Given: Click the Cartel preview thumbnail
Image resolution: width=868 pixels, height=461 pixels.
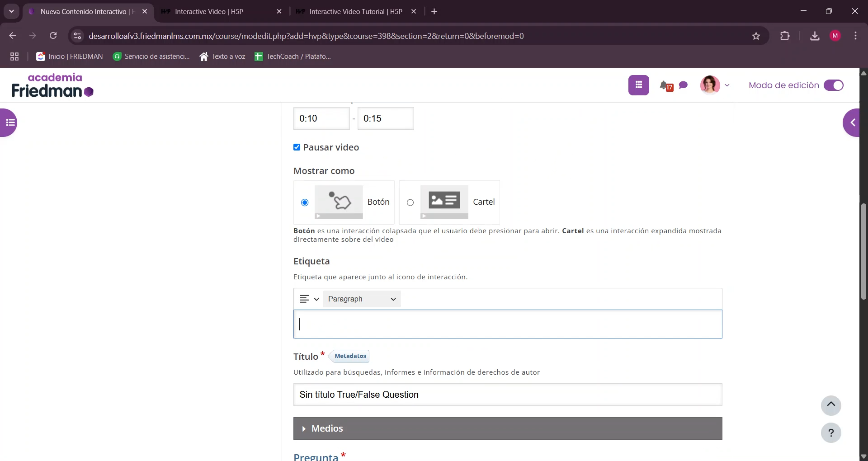Looking at the screenshot, I should click(444, 202).
